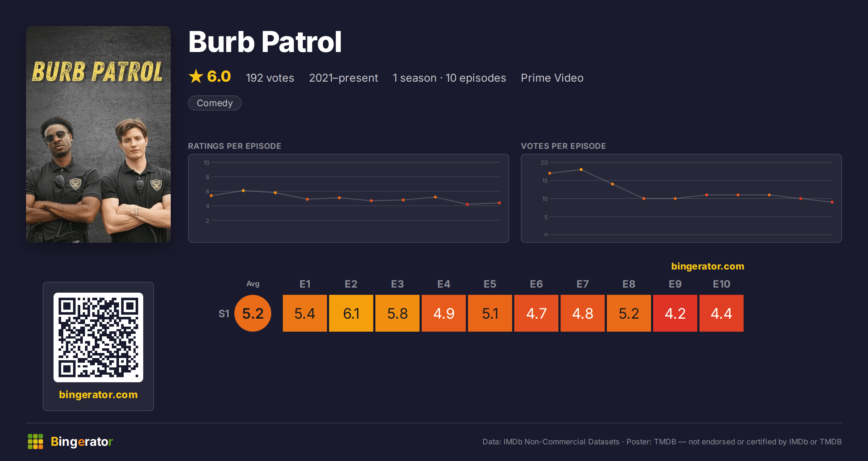Select the E10 rating tile 4.4

coord(722,313)
